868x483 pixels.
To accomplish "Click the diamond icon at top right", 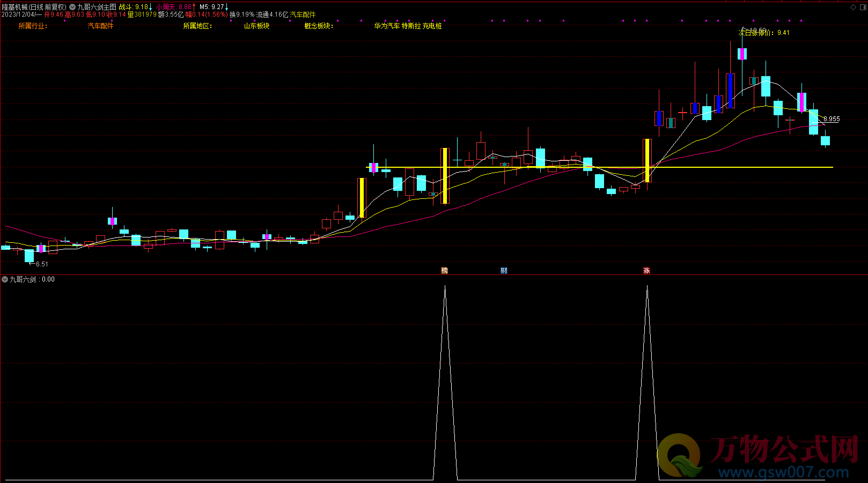I will (x=853, y=7).
